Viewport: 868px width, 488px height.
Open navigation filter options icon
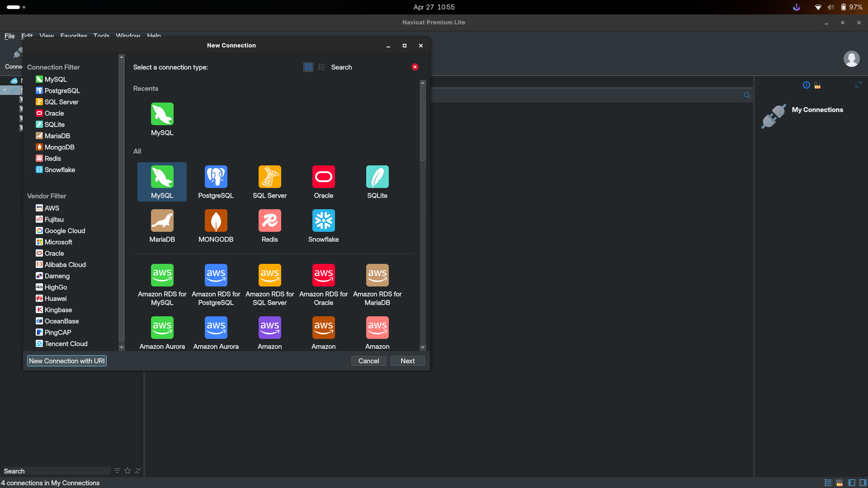click(x=117, y=471)
